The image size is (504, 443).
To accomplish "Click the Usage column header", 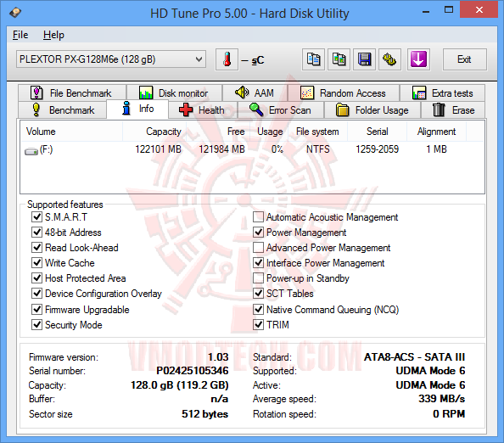I will tap(270, 132).
